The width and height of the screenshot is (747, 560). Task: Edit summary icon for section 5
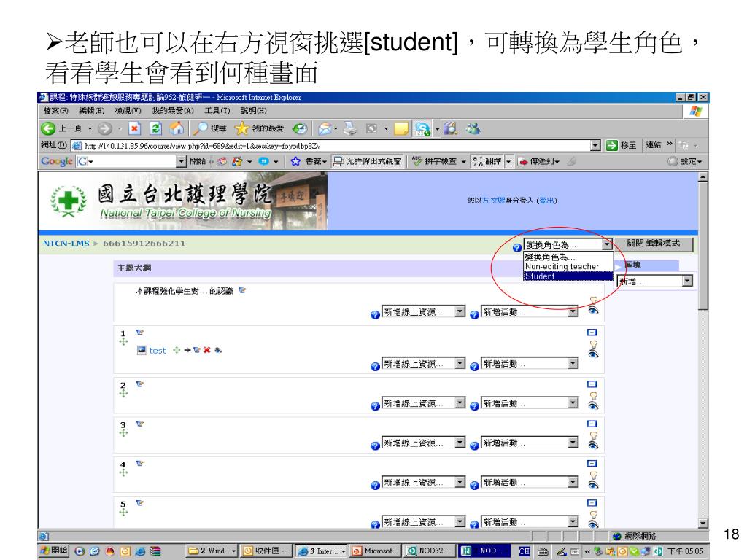point(139,503)
